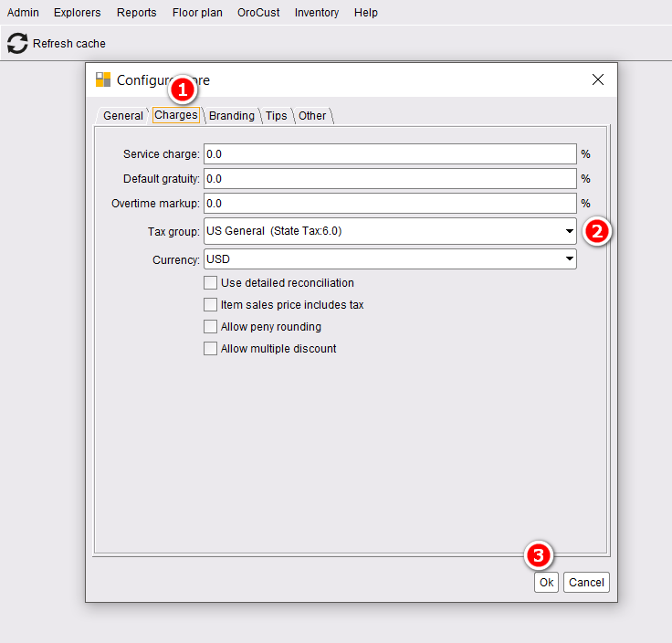Image resolution: width=672 pixels, height=643 pixels.
Task: Confirm with the Ok button
Action: coord(546,582)
